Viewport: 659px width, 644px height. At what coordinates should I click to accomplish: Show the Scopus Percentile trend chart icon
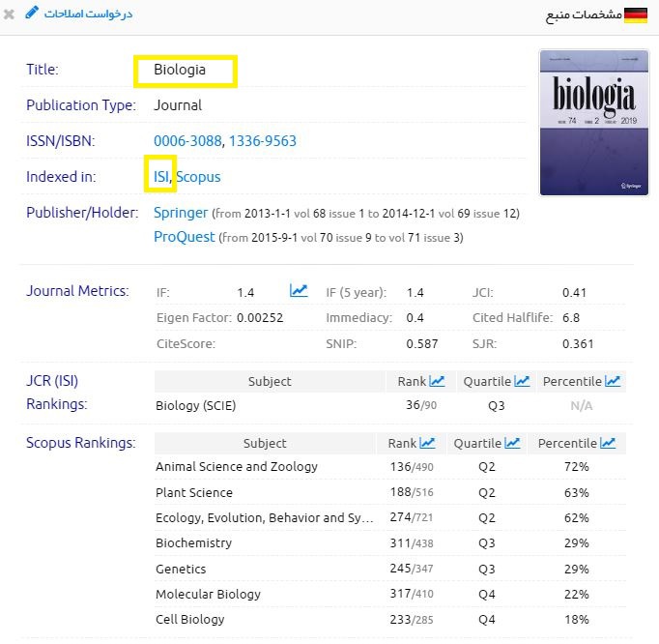coord(607,443)
